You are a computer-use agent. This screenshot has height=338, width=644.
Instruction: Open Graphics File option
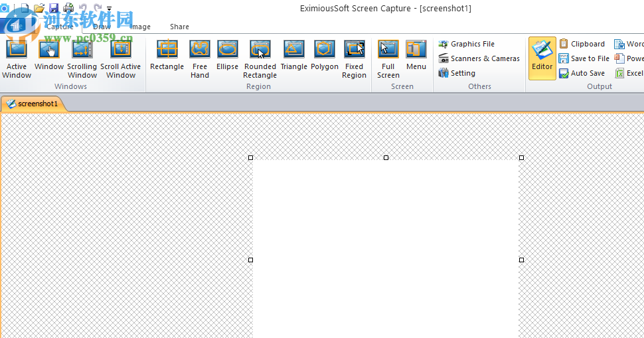point(466,44)
